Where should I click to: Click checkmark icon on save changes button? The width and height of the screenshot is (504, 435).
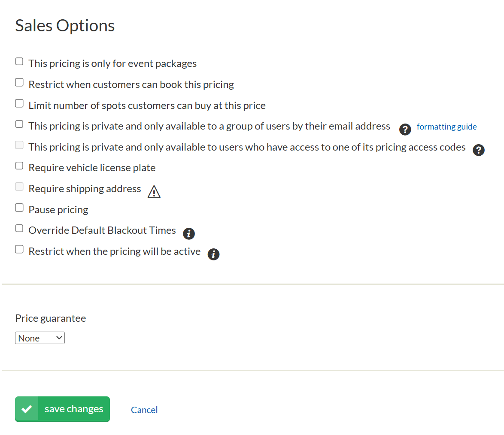27,409
